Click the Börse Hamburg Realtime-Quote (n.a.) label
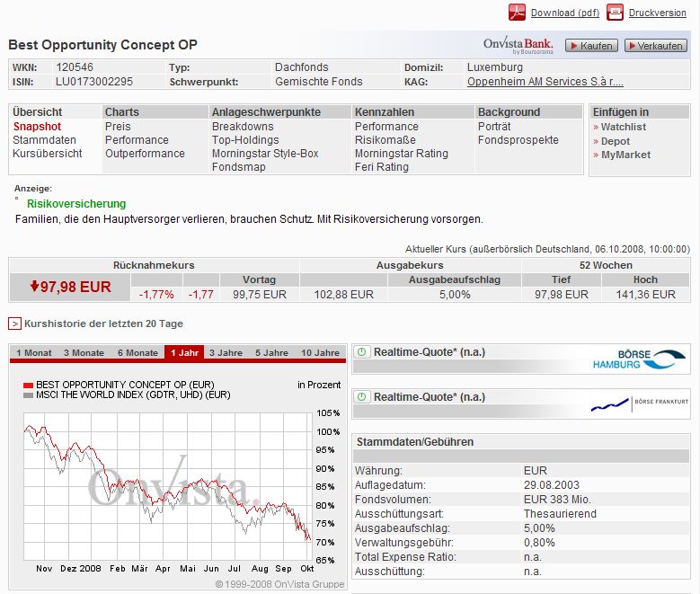This screenshot has width=700, height=594. (430, 352)
